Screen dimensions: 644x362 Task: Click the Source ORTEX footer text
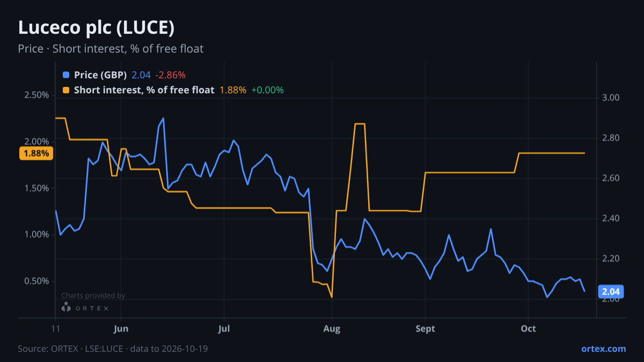[113, 349]
